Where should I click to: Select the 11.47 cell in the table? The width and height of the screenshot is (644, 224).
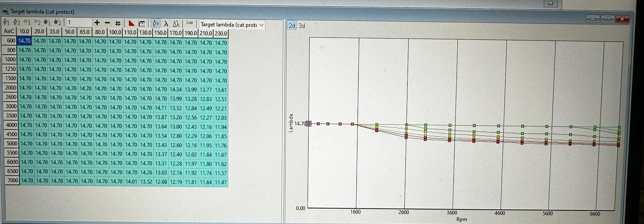(x=221, y=182)
